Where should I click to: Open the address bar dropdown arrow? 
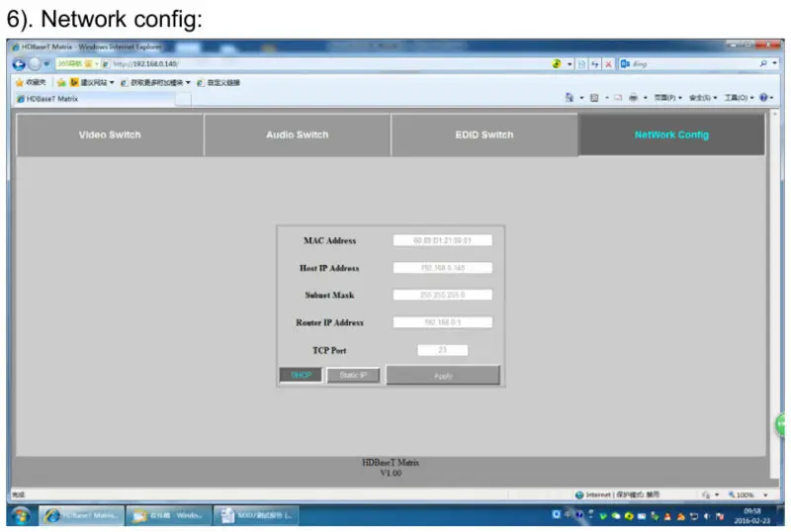coord(570,64)
